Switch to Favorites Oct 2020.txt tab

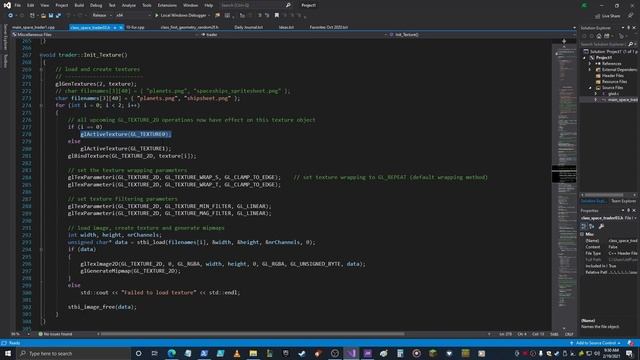[x=329, y=27]
